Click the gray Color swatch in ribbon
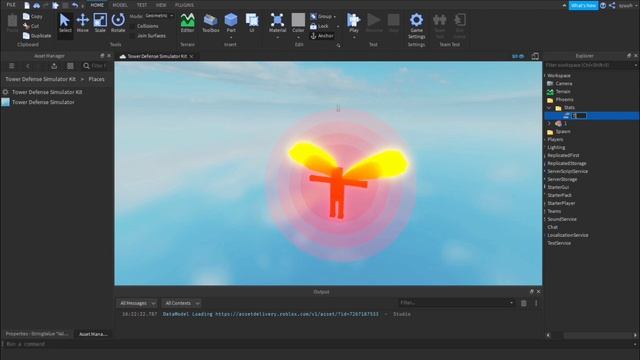The width and height of the screenshot is (640, 360). [298, 20]
